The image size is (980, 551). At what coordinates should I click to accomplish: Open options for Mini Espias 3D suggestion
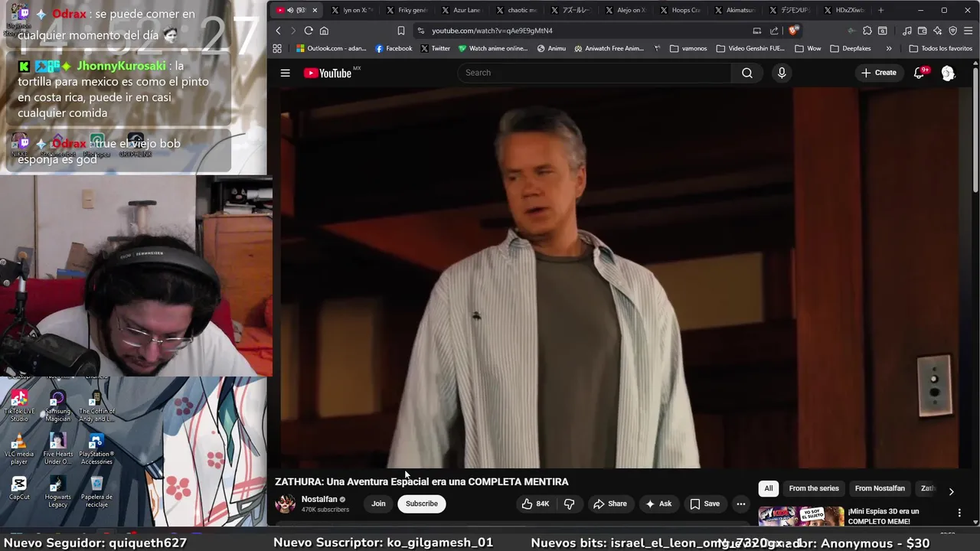pyautogui.click(x=959, y=513)
